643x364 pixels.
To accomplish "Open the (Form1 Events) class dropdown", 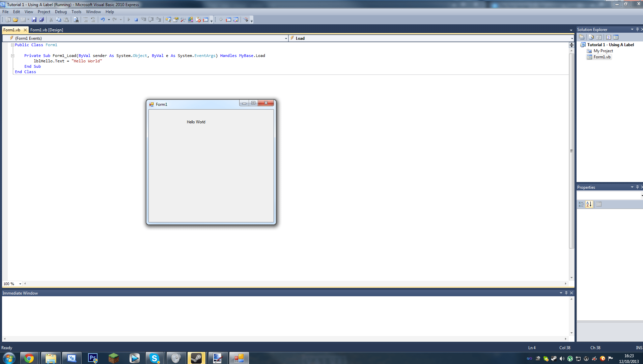I will pos(286,38).
